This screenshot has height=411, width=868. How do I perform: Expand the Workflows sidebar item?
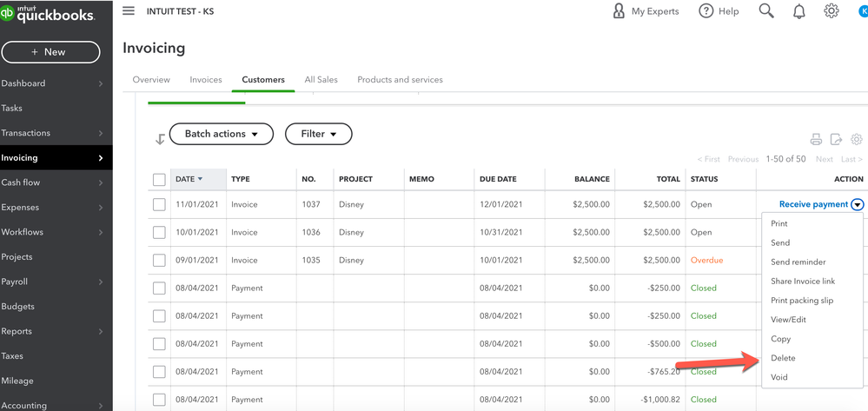coord(56,232)
